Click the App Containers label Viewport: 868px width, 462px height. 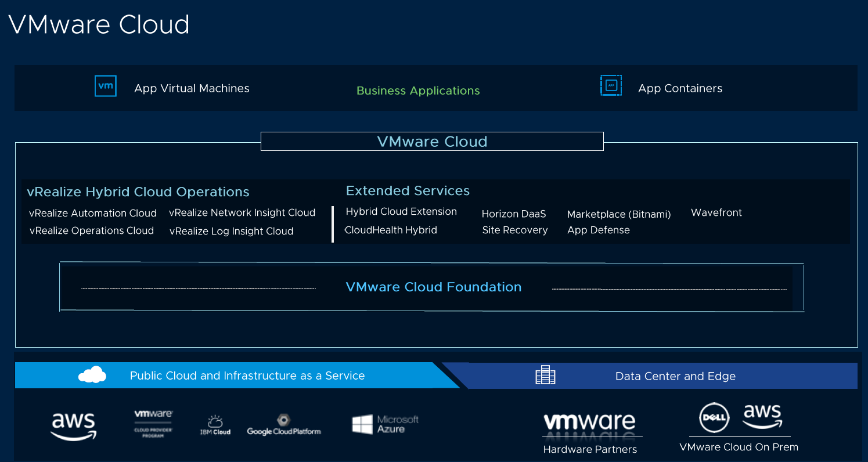click(680, 89)
